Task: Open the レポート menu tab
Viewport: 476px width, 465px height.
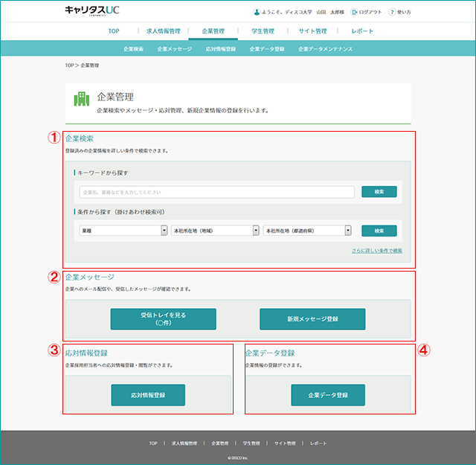Action: click(362, 31)
